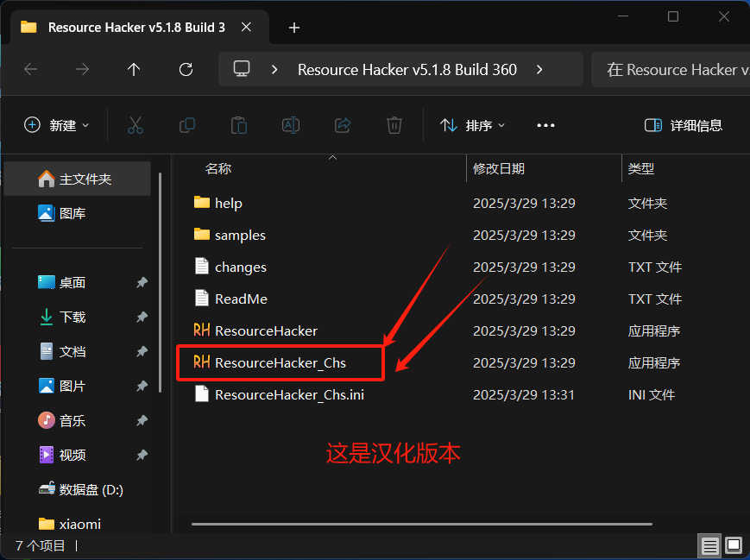Go to 主文件夹 in the sidebar
750x560 pixels.
[78, 179]
